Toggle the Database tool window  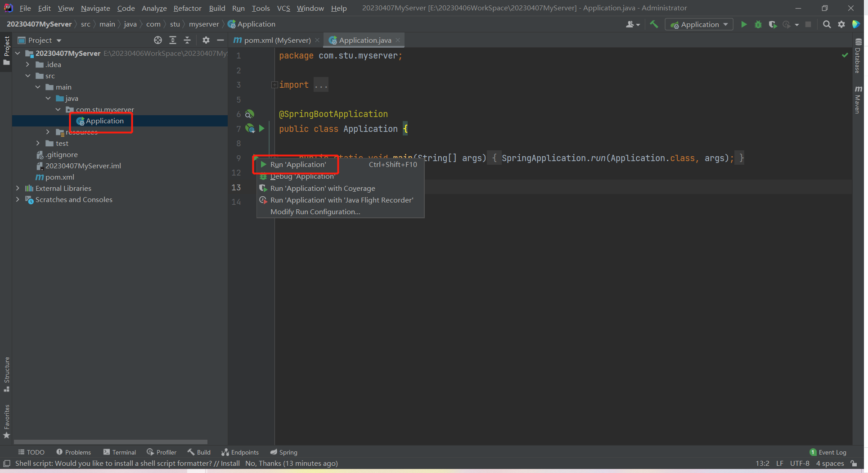[x=858, y=56]
